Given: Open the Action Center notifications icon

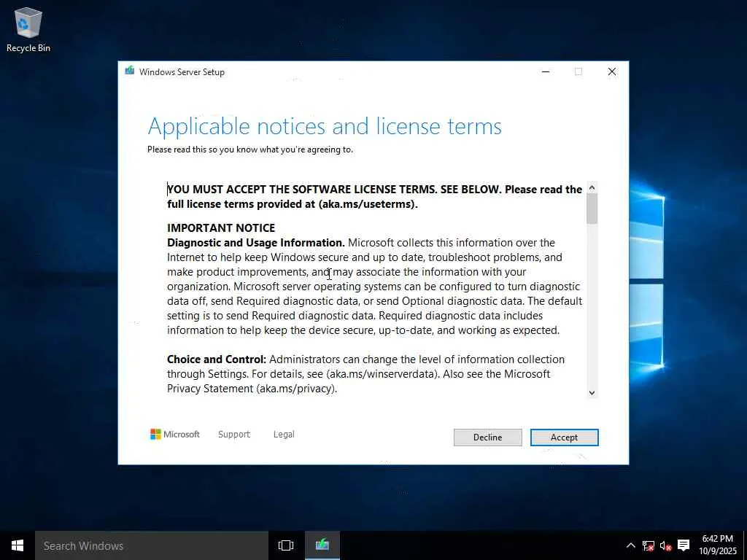Looking at the screenshot, I should (684, 545).
